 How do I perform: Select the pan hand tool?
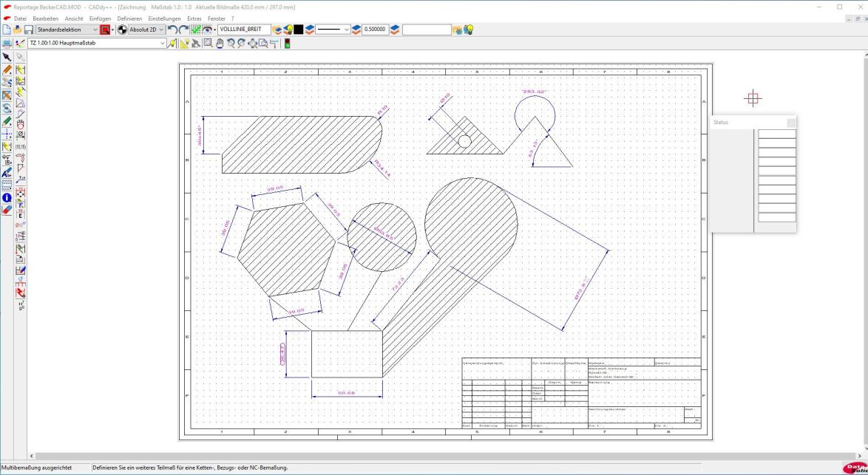220,44
